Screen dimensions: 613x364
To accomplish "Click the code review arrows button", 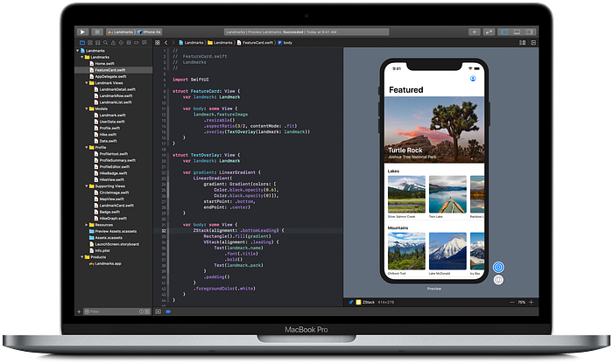I will point(489,32).
